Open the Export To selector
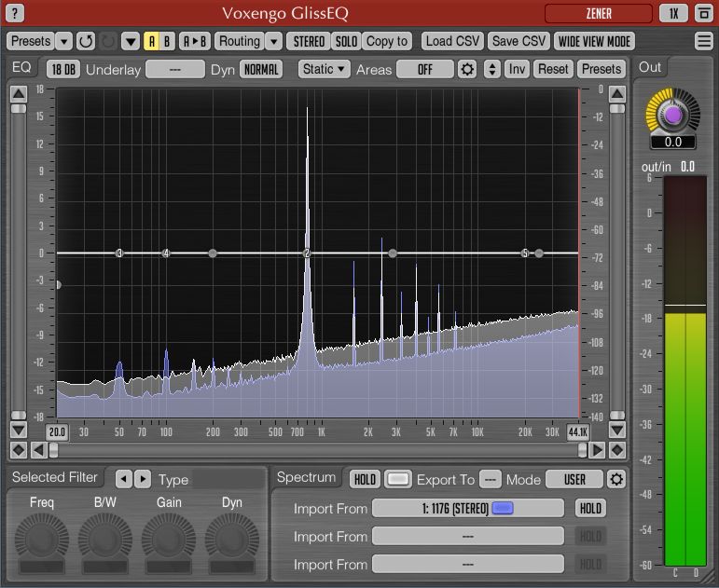This screenshot has height=588, width=719. pos(491,479)
